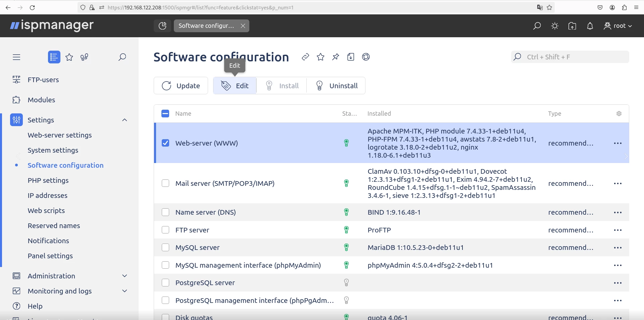Open the dashboard chart icon tab
The image size is (644, 320).
tap(162, 26)
